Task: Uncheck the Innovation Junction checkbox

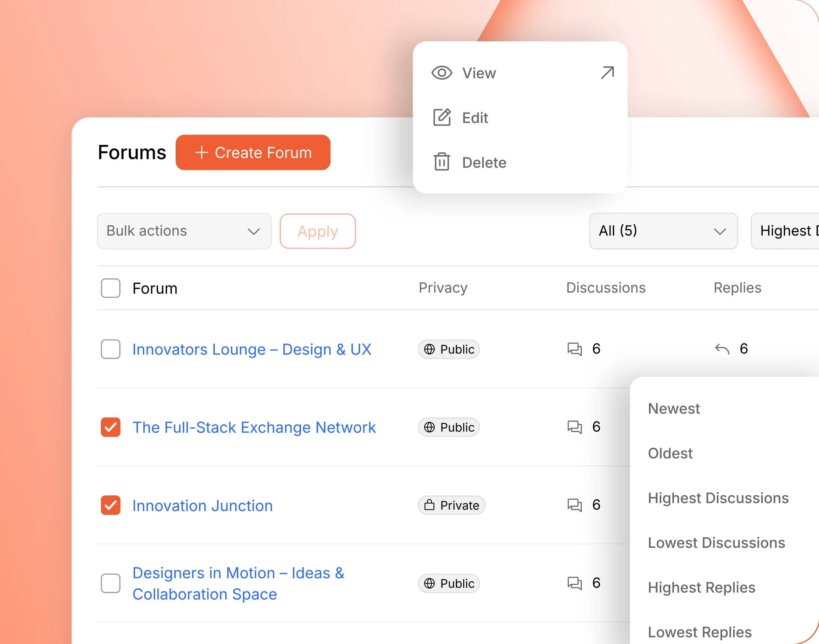Action: pyautogui.click(x=110, y=505)
